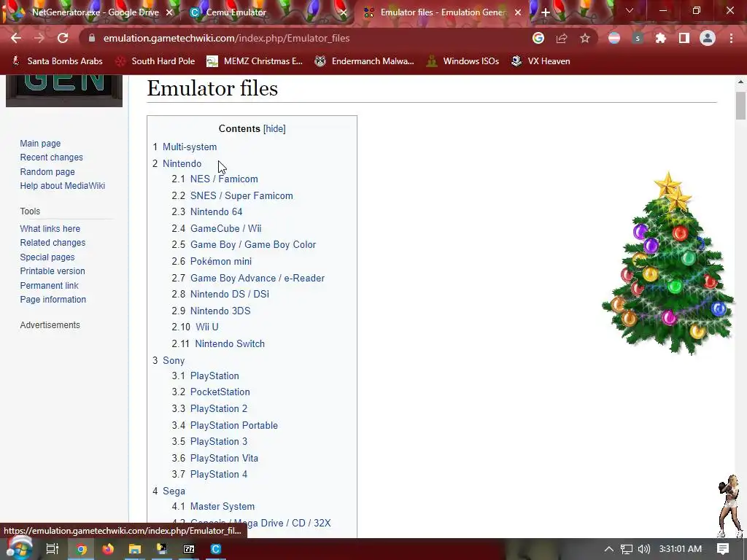Click the forward navigation arrow
747x560 pixels.
click(39, 38)
